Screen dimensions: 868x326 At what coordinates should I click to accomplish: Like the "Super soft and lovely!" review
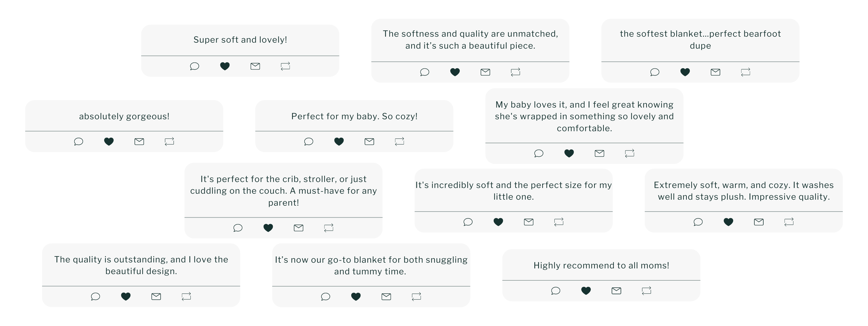pyautogui.click(x=225, y=66)
